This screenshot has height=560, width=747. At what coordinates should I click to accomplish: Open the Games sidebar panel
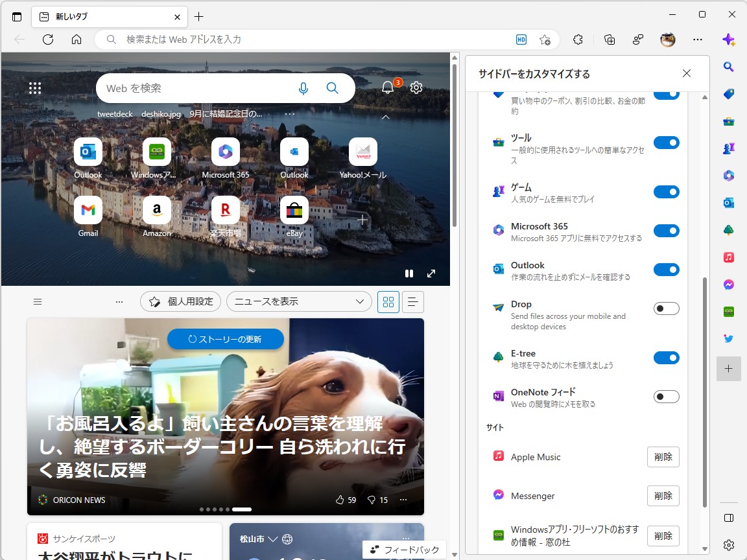coord(728,148)
